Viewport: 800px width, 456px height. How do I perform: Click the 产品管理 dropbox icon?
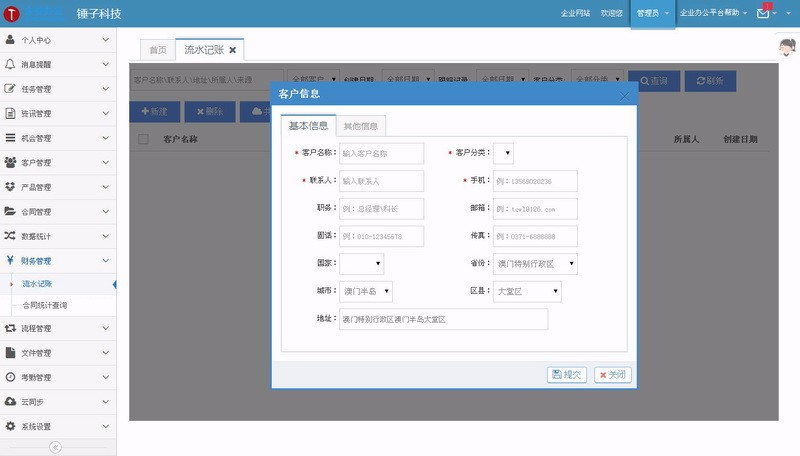coord(10,187)
